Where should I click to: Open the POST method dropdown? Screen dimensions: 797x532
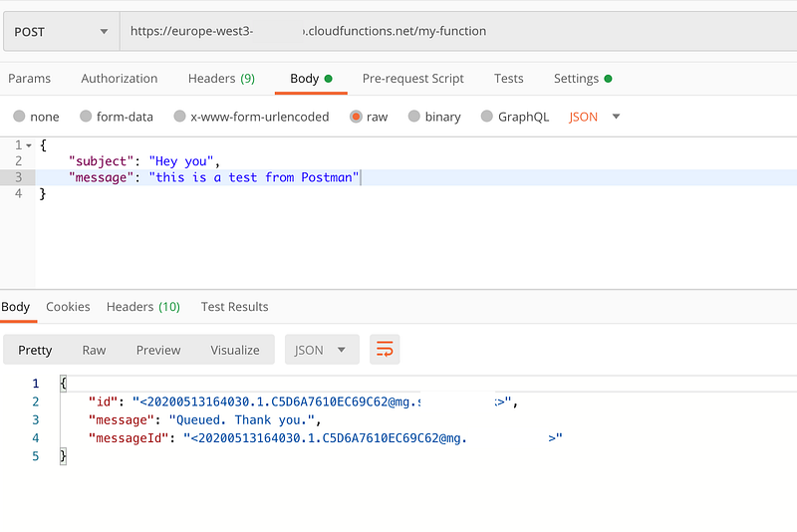61,32
